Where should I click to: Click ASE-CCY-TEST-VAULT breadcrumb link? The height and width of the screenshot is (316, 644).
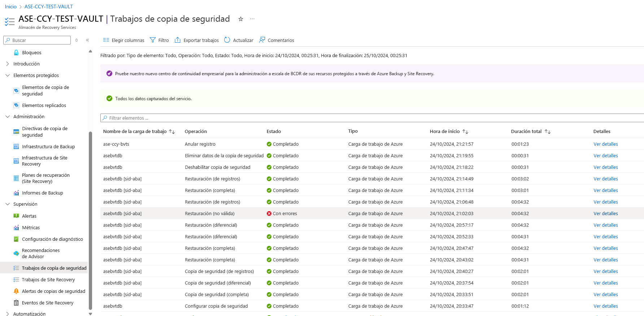coord(49,7)
